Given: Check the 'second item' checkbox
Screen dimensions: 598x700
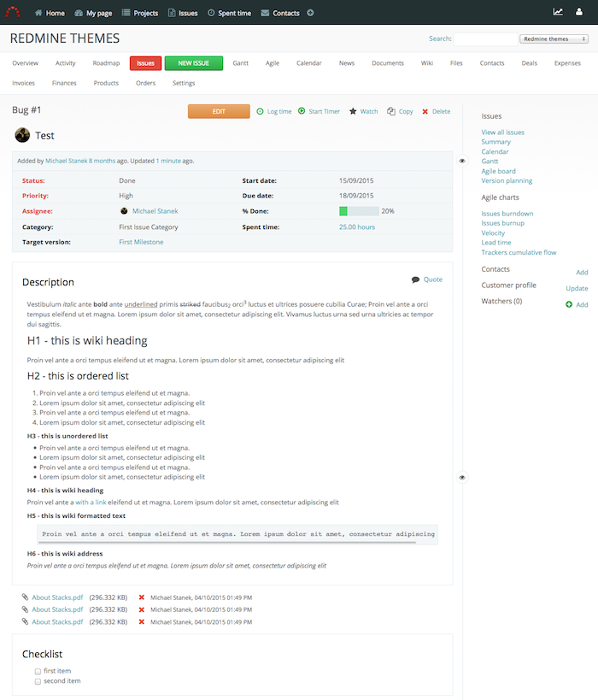Looking at the screenshot, I should pos(38,681).
